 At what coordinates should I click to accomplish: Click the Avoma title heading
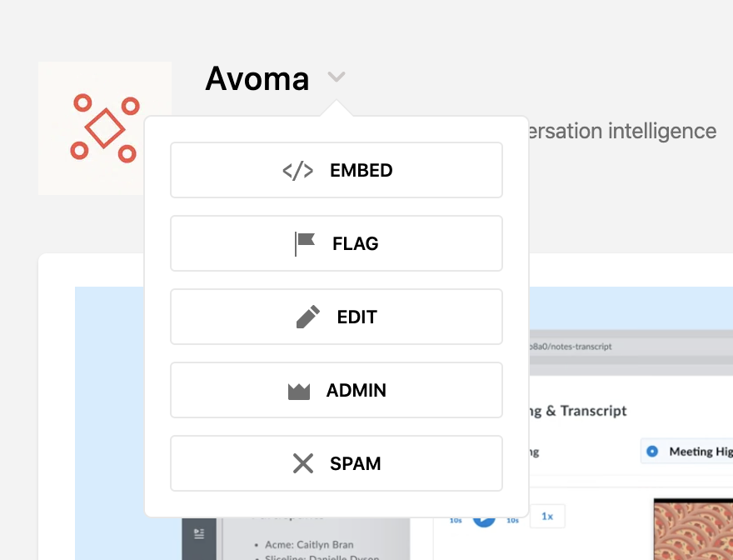point(257,78)
